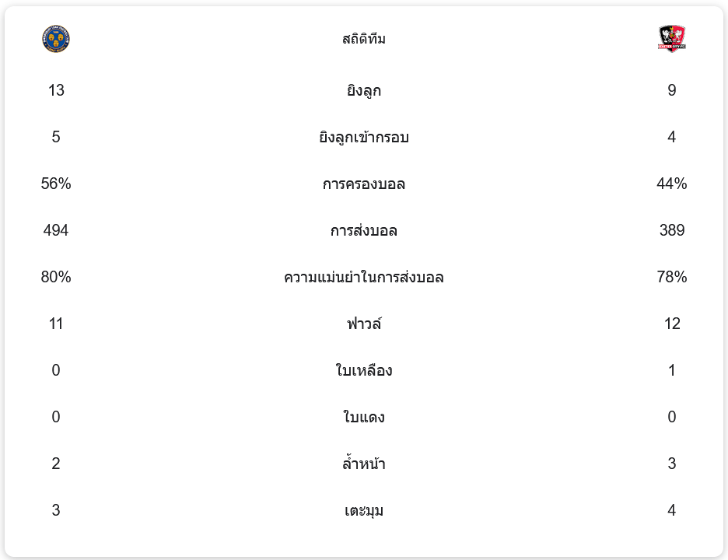The width and height of the screenshot is (728, 560).
Task: Select the เตะมุม stat label
Action: (x=364, y=511)
